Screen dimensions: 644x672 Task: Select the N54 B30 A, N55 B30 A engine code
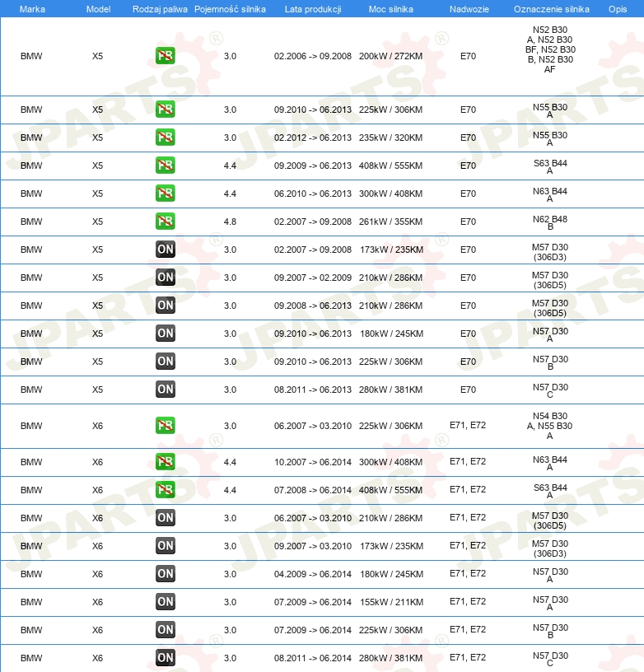point(550,426)
